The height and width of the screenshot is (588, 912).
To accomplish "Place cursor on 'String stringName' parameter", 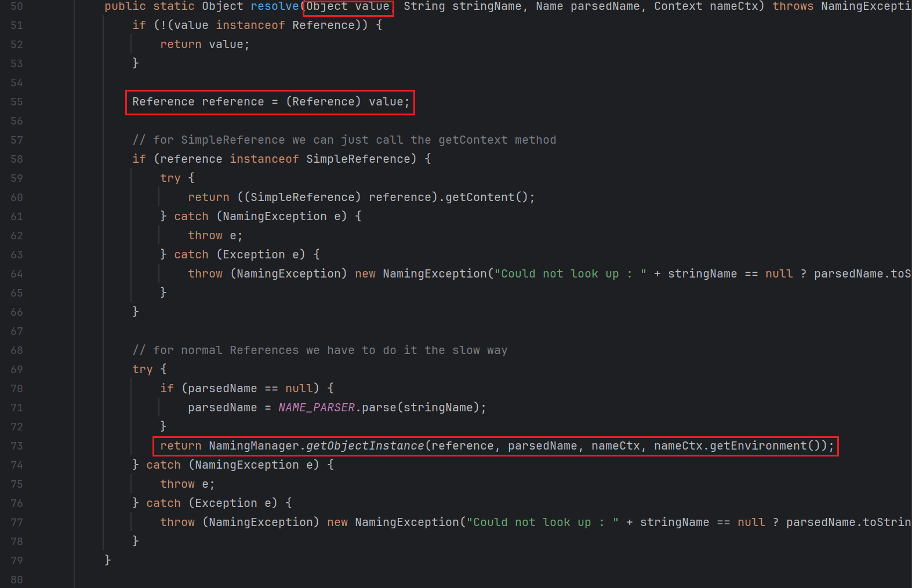I will click(462, 6).
